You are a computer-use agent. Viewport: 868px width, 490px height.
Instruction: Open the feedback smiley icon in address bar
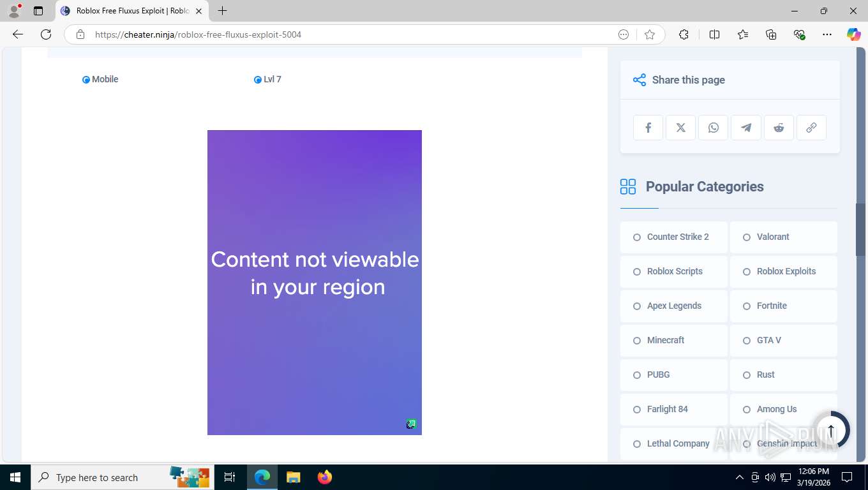coord(624,34)
